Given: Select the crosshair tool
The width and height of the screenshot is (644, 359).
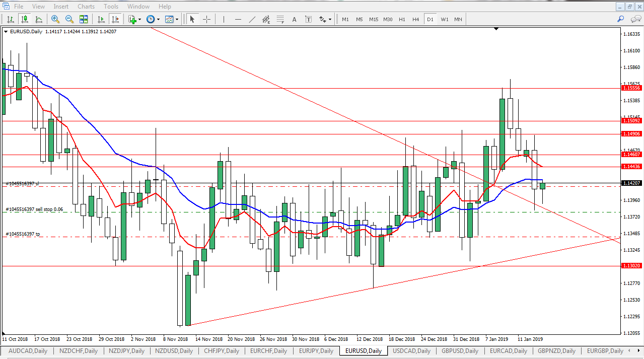Looking at the screenshot, I should click(x=206, y=19).
